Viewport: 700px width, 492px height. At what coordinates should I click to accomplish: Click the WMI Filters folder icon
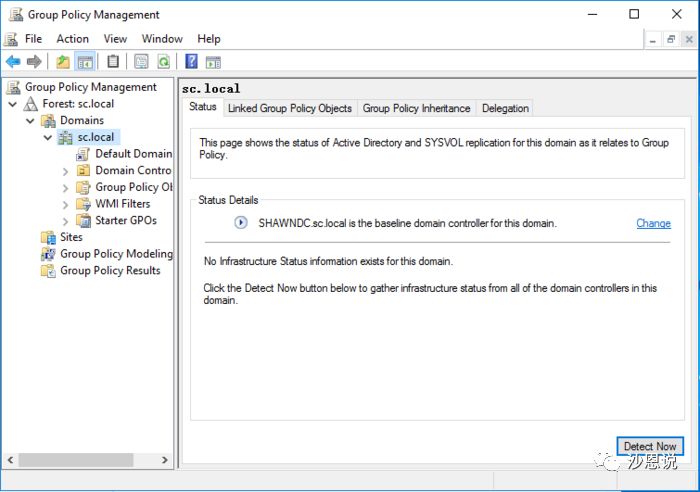[83, 204]
